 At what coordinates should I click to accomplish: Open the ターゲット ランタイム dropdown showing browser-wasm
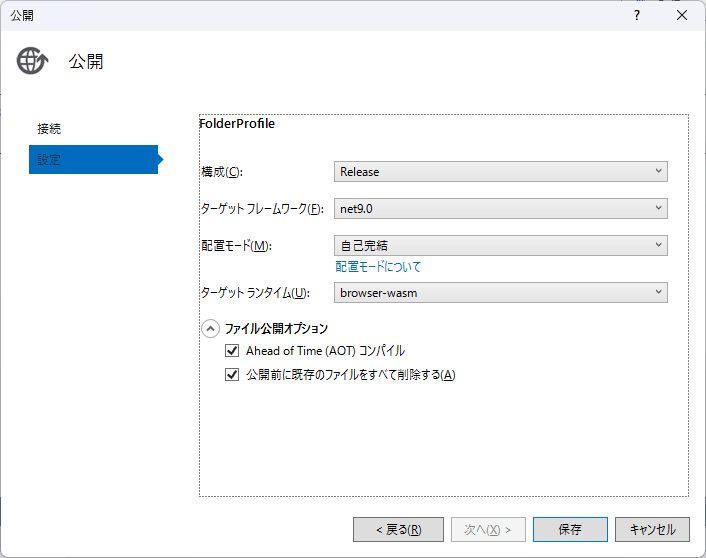coord(501,293)
